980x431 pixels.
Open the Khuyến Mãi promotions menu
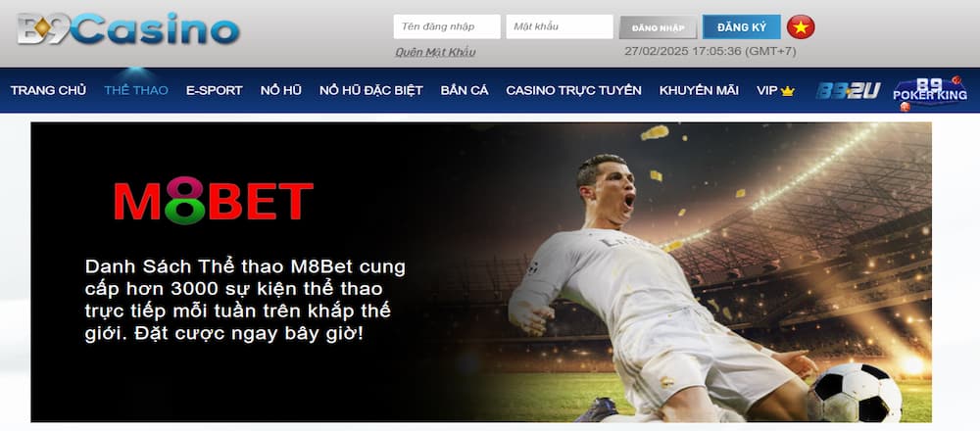click(699, 91)
